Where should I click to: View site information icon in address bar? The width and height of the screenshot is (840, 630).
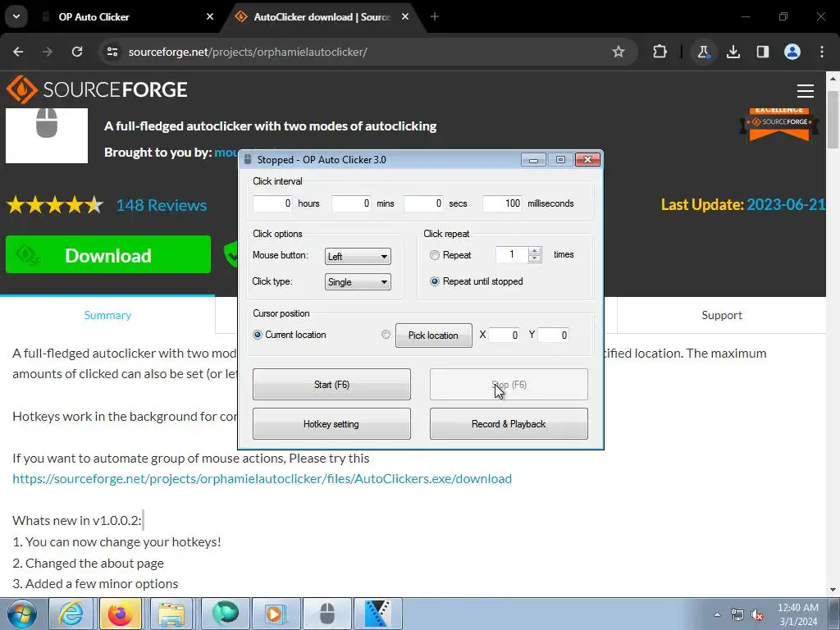[x=112, y=52]
